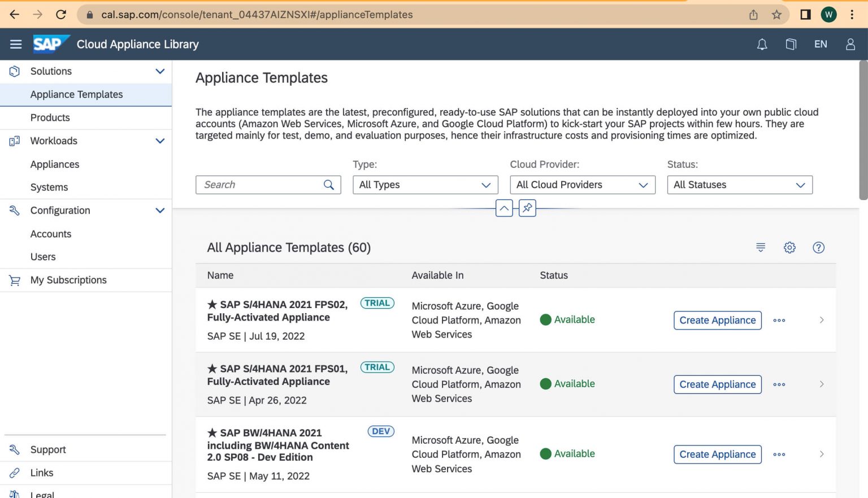Click the SAP logo

[50, 44]
